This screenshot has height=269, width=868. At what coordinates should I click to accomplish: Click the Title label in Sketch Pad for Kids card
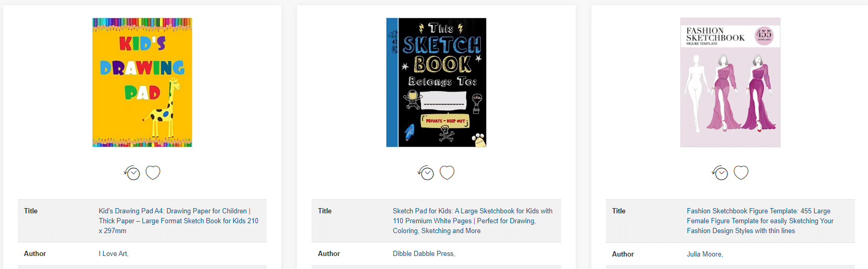(325, 211)
